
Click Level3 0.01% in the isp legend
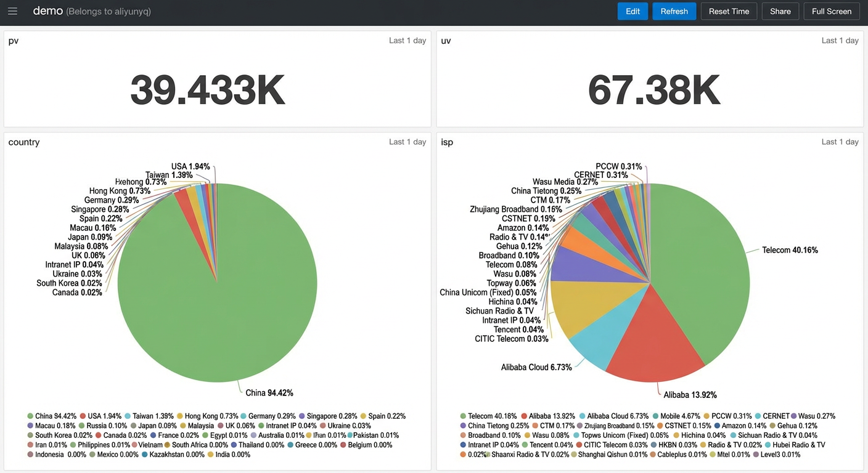pyautogui.click(x=777, y=455)
